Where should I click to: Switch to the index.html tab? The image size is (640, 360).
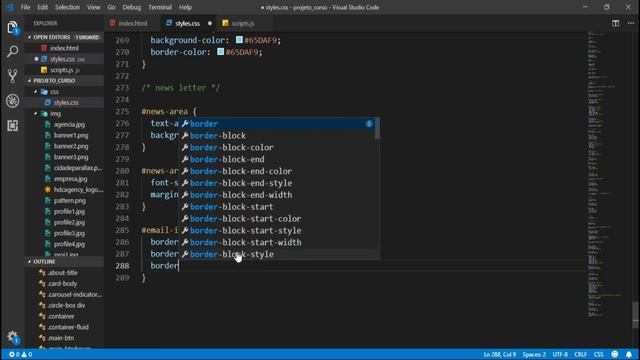133,23
